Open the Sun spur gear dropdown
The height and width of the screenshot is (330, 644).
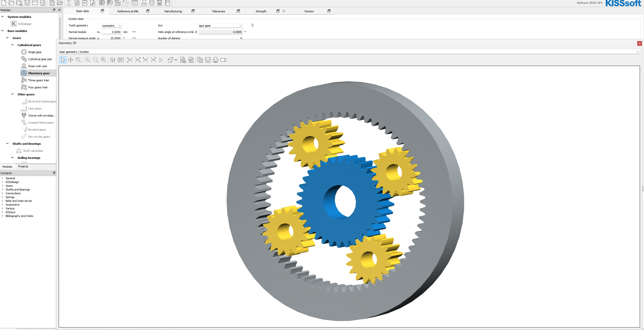(x=220, y=26)
